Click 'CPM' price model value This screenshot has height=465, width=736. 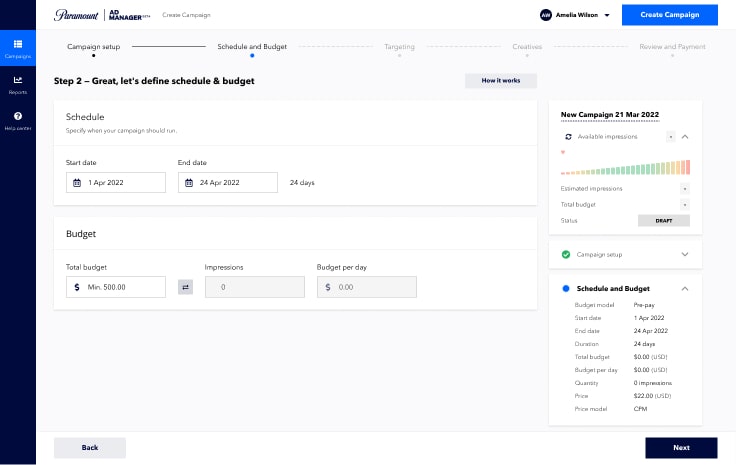pyautogui.click(x=640, y=409)
